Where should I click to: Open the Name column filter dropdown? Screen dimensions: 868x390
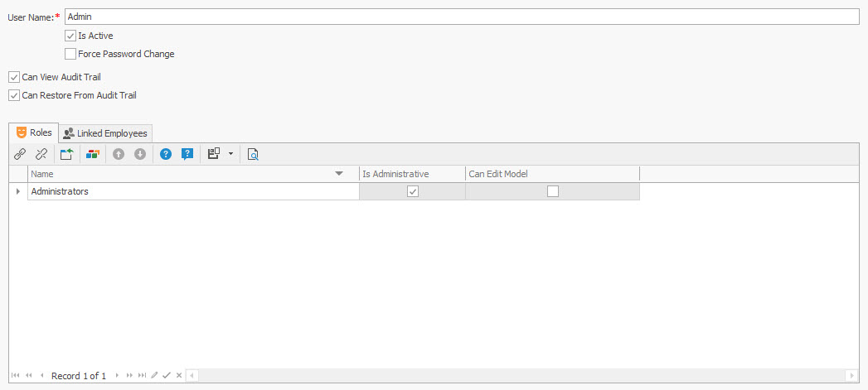pyautogui.click(x=339, y=174)
